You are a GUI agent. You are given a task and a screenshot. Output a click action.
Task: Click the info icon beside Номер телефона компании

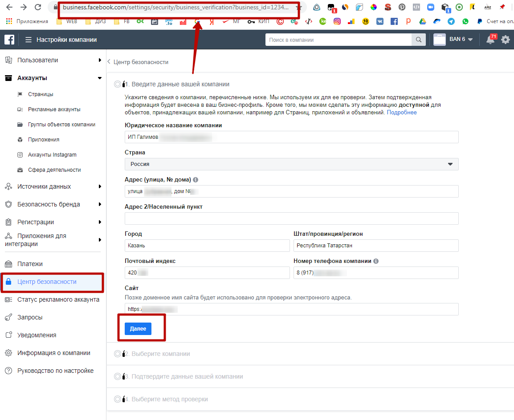pyautogui.click(x=376, y=261)
